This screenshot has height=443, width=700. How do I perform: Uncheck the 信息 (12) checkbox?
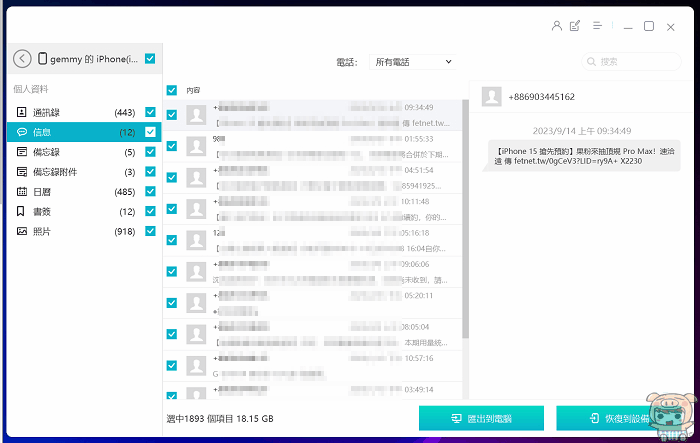[150, 132]
